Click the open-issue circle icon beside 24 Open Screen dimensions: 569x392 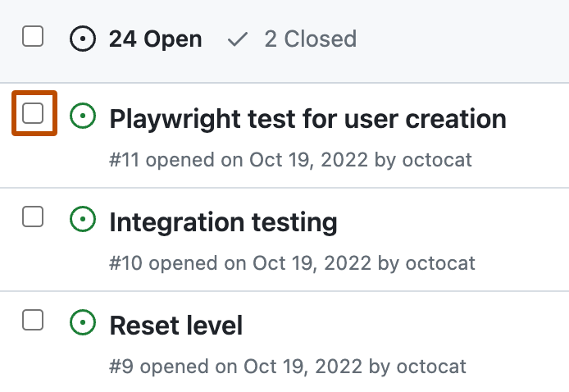(x=83, y=39)
